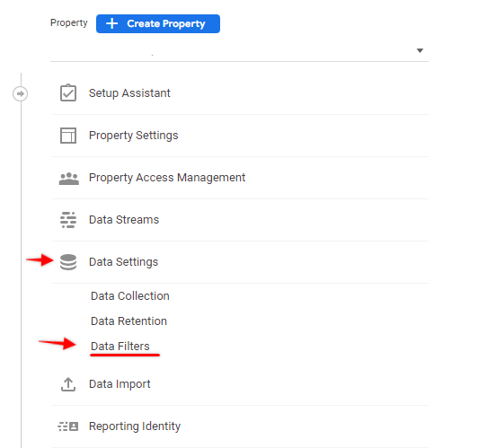496x448 pixels.
Task: Open Property Access Management
Action: click(240, 178)
